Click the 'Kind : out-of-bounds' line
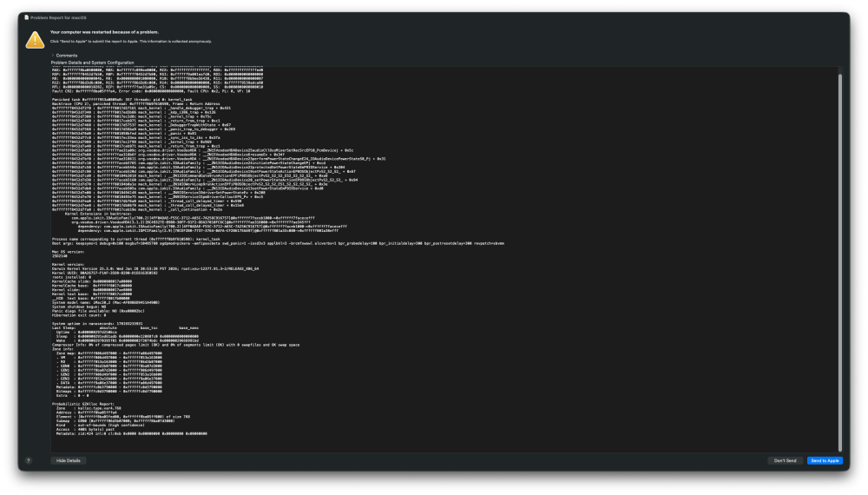This screenshot has height=495, width=868. (100, 426)
